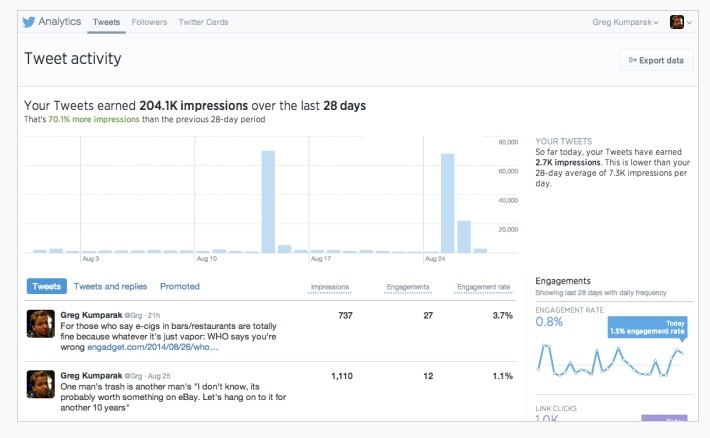This screenshot has height=438, width=710.
Task: Click the tall bar after Aug 24
Action: 447,203
